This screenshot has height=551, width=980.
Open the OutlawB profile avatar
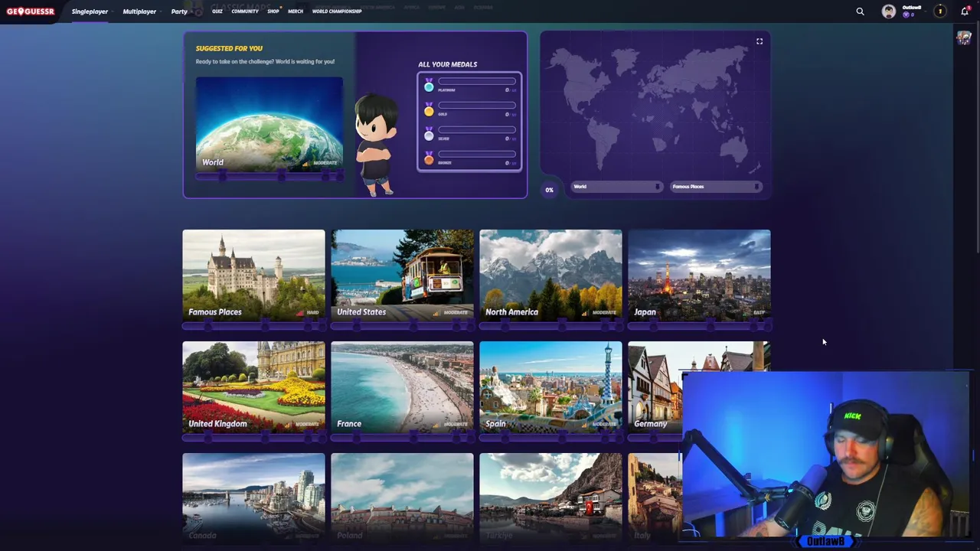(888, 11)
